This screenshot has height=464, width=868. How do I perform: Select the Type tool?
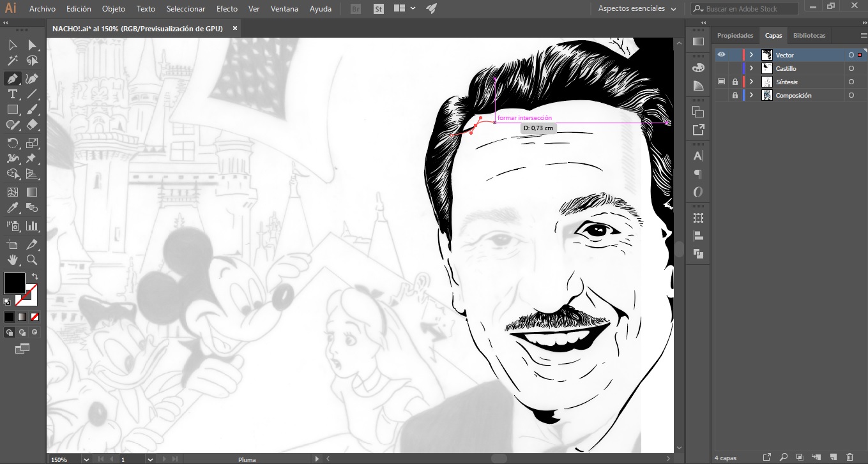coord(12,94)
